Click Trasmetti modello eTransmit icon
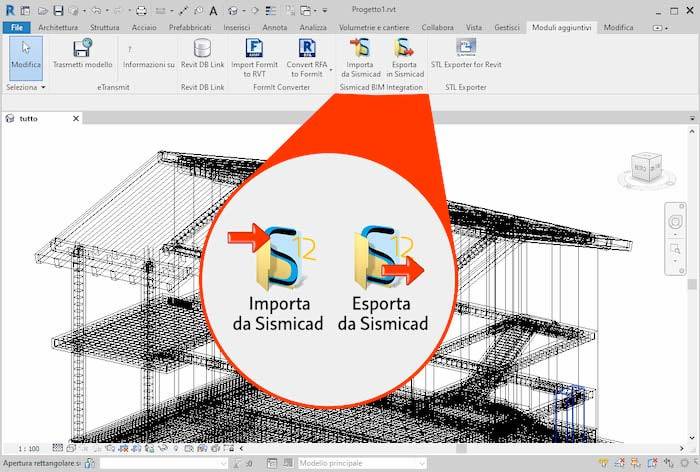This screenshot has height=472, width=700. click(x=83, y=54)
